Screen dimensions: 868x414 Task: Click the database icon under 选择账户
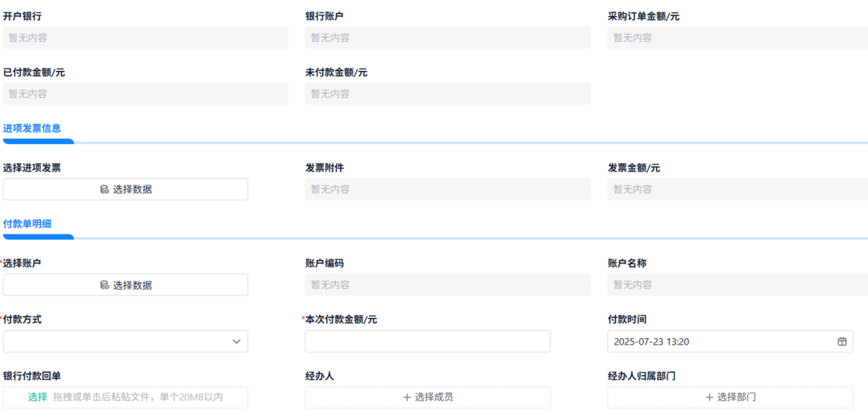tap(105, 285)
